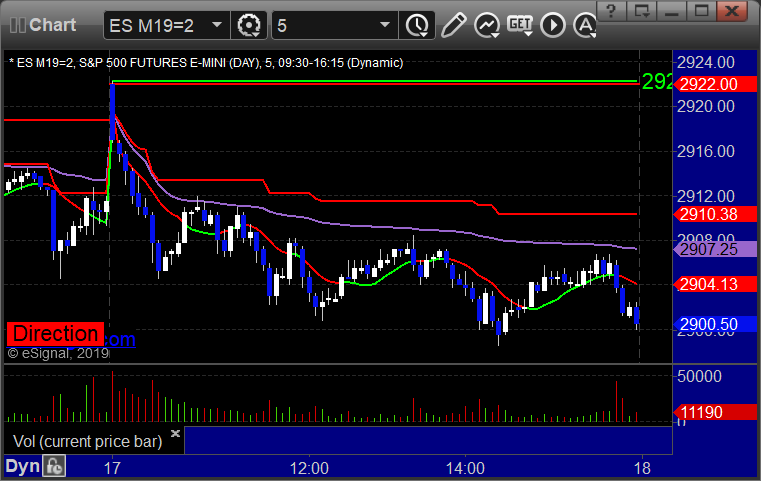Click the 11190 volume value label
This screenshot has height=481, width=761.
[715, 412]
